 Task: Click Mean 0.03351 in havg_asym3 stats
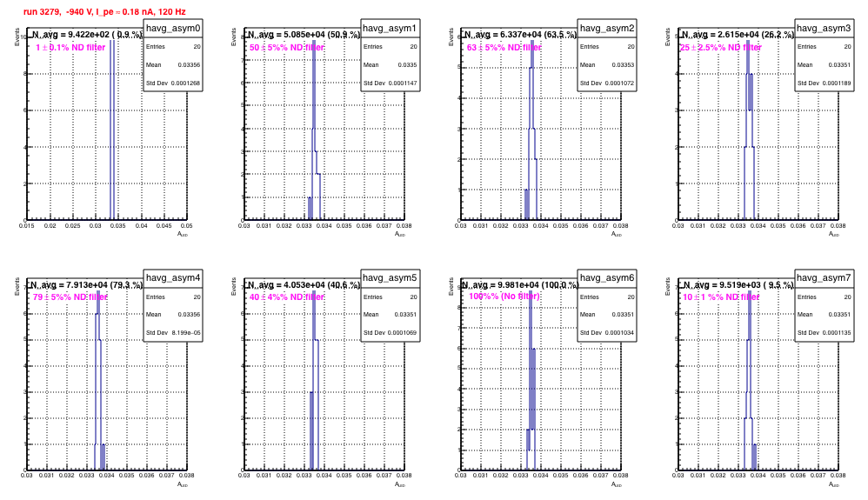coord(825,65)
